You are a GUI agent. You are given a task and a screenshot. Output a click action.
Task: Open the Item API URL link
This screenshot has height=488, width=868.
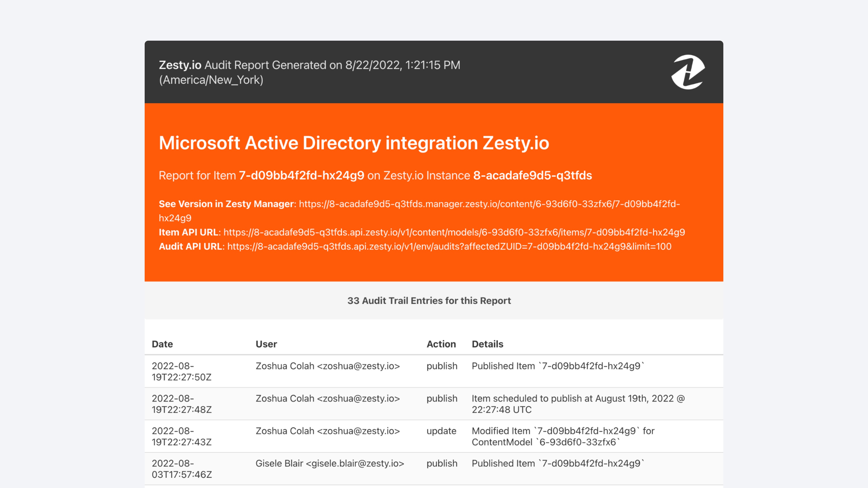click(454, 232)
